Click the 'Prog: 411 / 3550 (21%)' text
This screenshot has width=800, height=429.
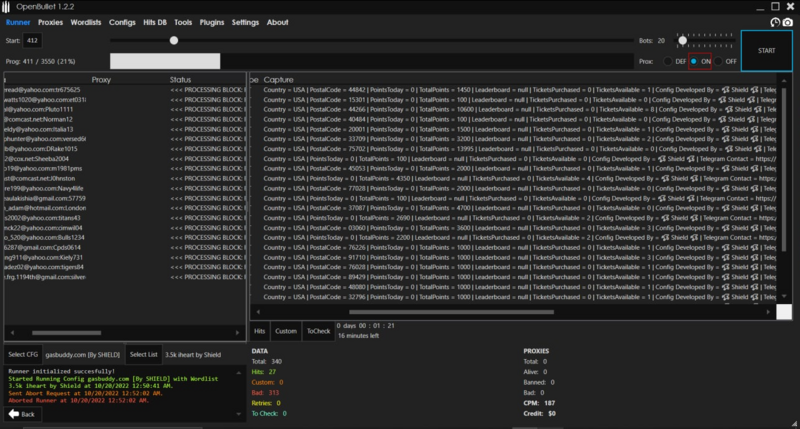point(40,61)
